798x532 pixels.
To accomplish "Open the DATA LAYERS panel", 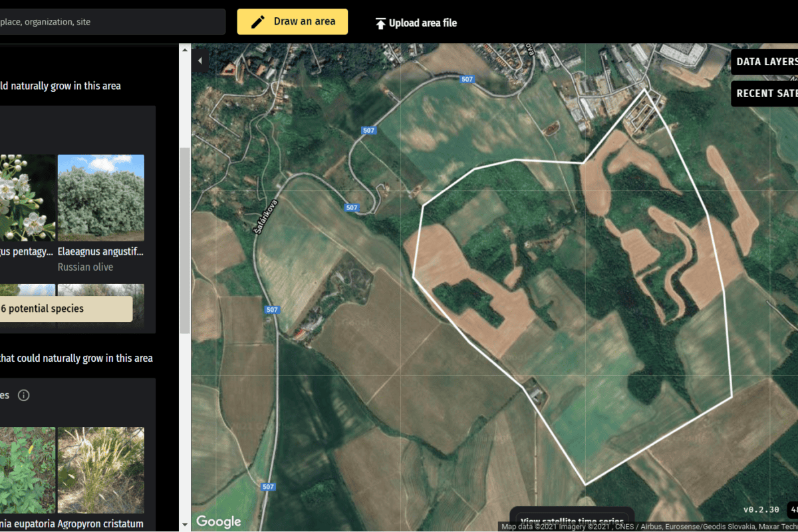I will click(x=768, y=61).
